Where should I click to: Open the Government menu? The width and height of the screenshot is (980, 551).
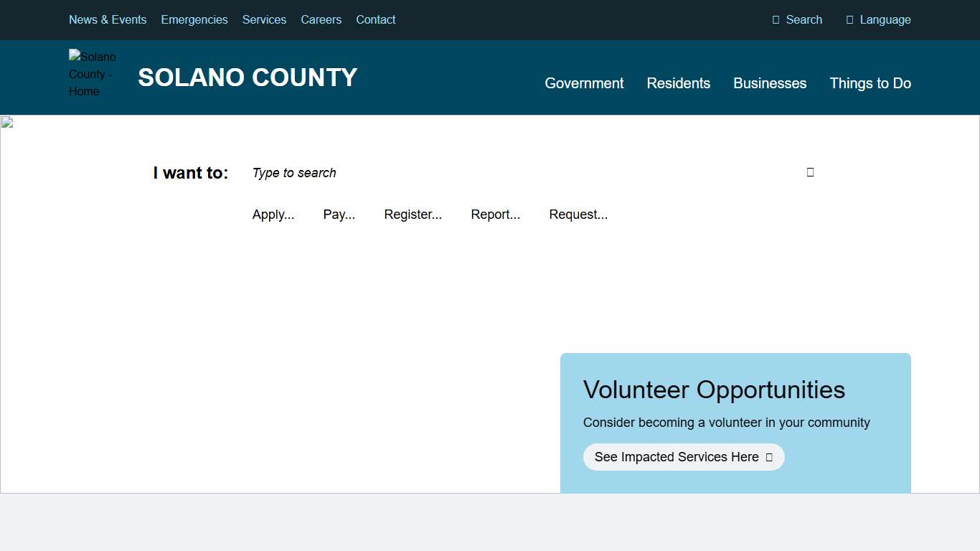(x=584, y=83)
